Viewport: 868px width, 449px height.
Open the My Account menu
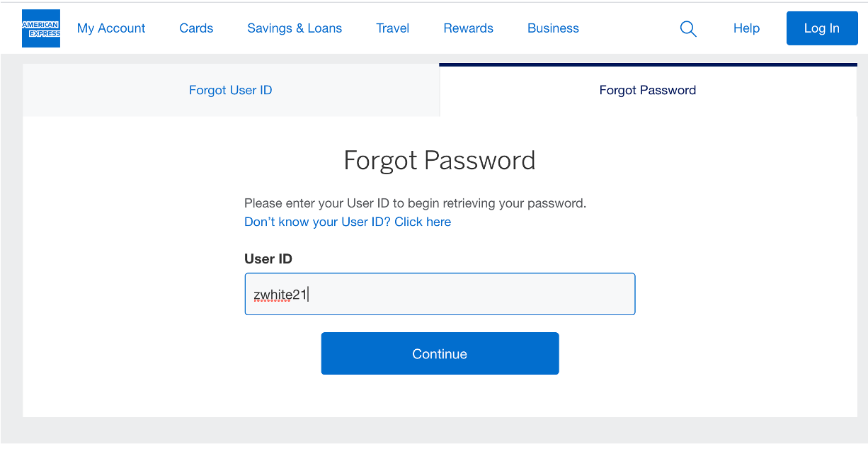click(110, 28)
